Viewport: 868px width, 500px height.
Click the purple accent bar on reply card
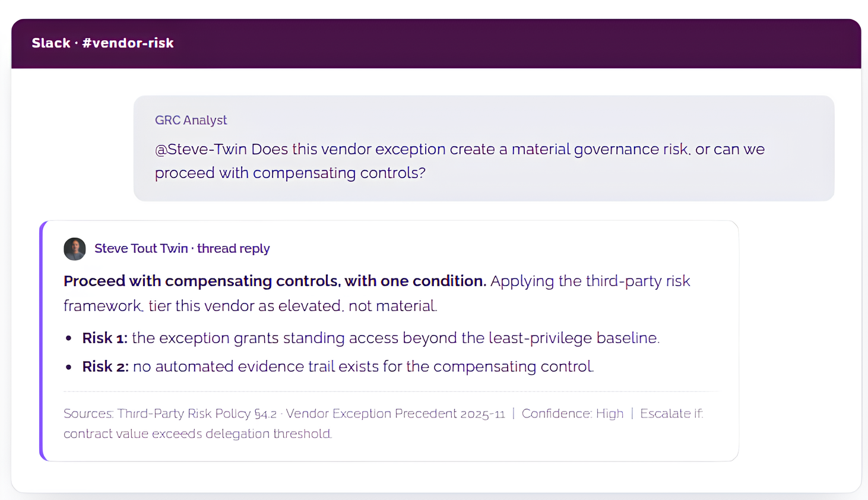point(42,341)
